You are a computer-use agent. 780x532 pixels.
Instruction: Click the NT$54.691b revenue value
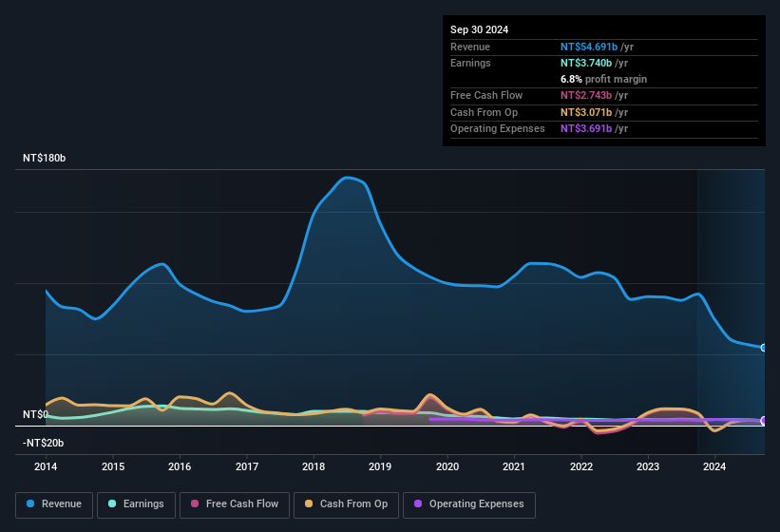pyautogui.click(x=589, y=47)
